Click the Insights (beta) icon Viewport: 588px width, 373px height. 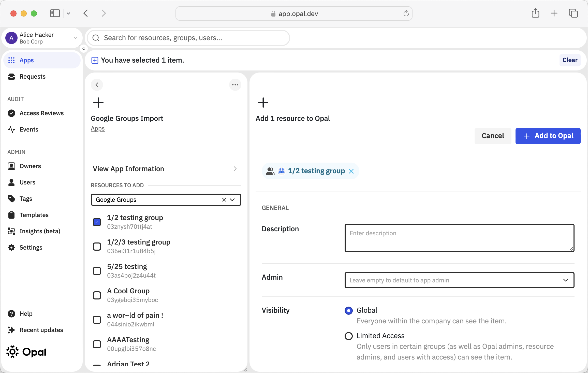click(11, 231)
